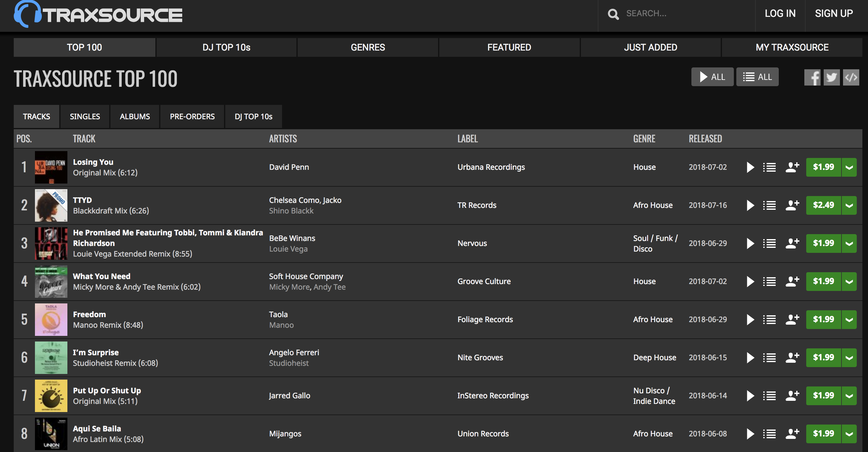
Task: Click the search magnifier icon
Action: (613, 14)
